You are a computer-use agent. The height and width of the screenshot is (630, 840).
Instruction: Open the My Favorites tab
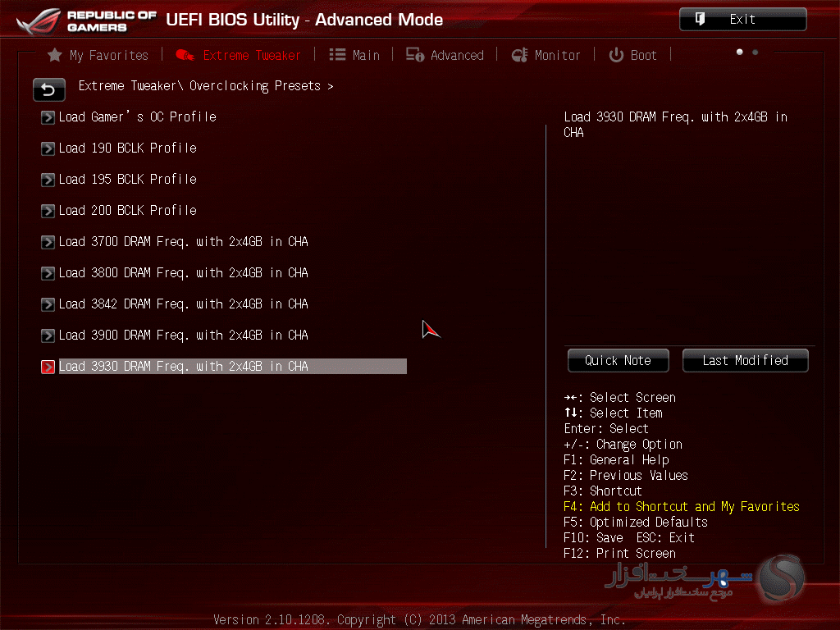click(98, 55)
